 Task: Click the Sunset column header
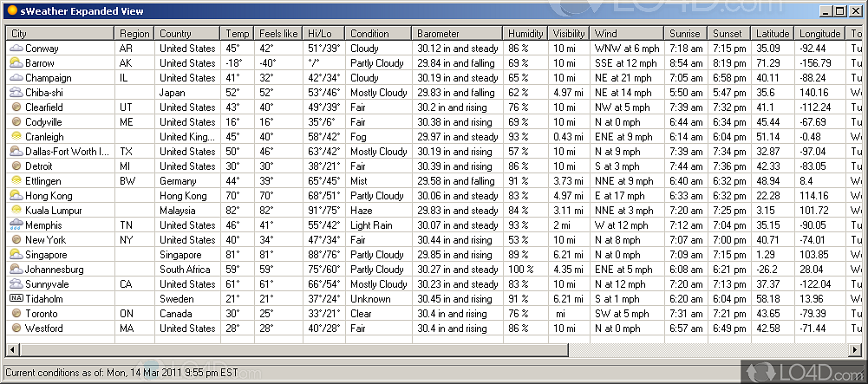[729, 33]
